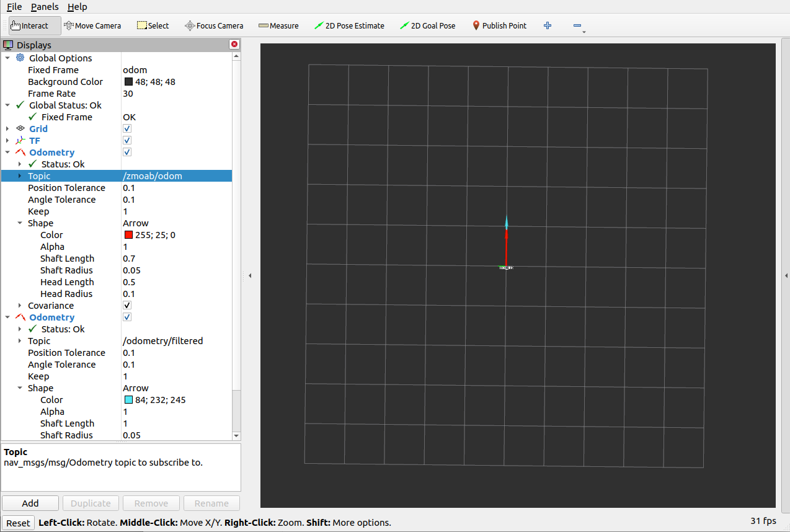Click the Global Status green checkmark icon
Image resolution: width=790 pixels, height=532 pixels.
(x=20, y=105)
